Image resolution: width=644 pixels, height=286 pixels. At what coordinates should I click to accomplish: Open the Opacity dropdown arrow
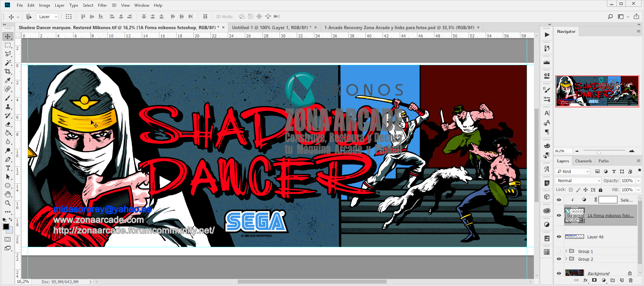click(638, 181)
